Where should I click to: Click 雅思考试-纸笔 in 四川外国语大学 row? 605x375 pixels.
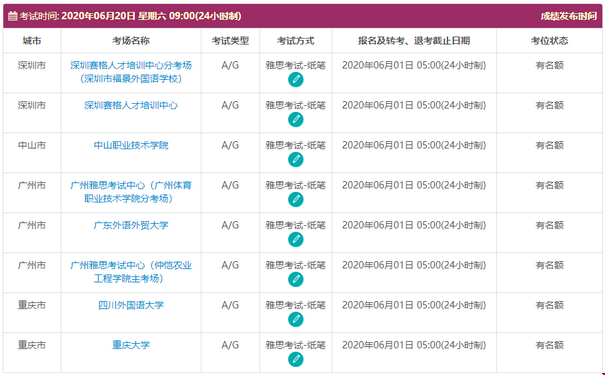296,305
